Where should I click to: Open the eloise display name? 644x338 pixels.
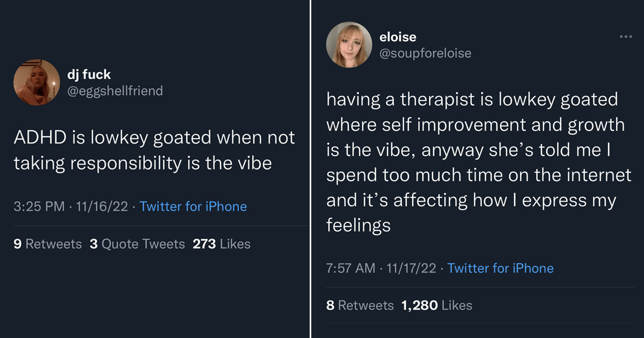(398, 37)
